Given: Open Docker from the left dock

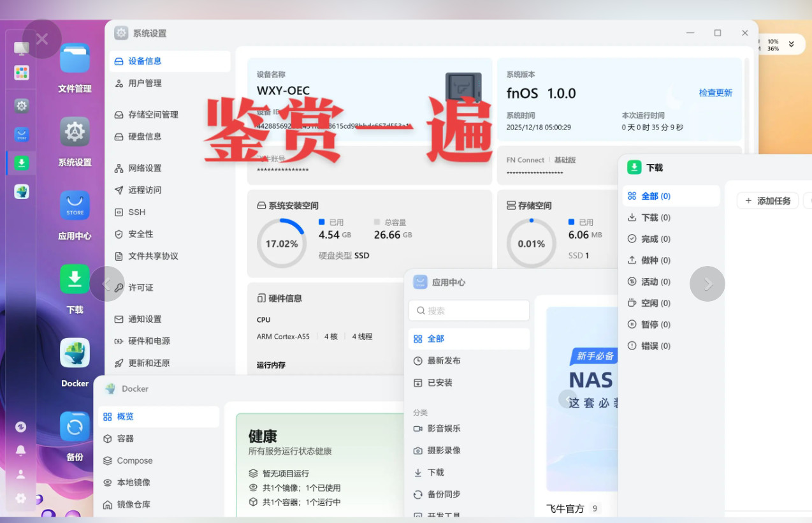Looking at the screenshot, I should point(75,353).
